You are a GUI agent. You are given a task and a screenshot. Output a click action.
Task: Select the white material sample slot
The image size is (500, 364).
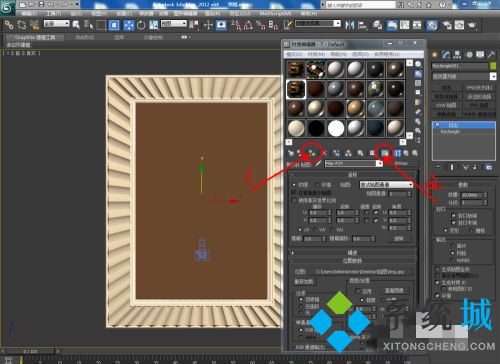[336, 128]
